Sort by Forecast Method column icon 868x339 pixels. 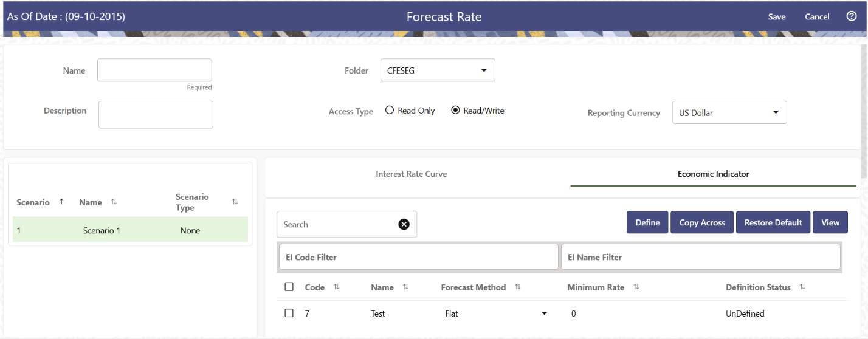pyautogui.click(x=518, y=287)
